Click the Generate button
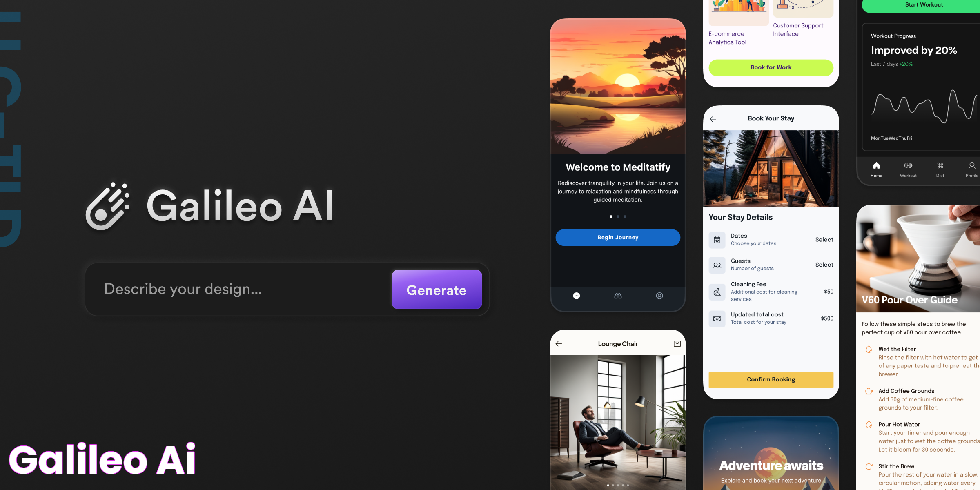The image size is (980, 490). 436,290
